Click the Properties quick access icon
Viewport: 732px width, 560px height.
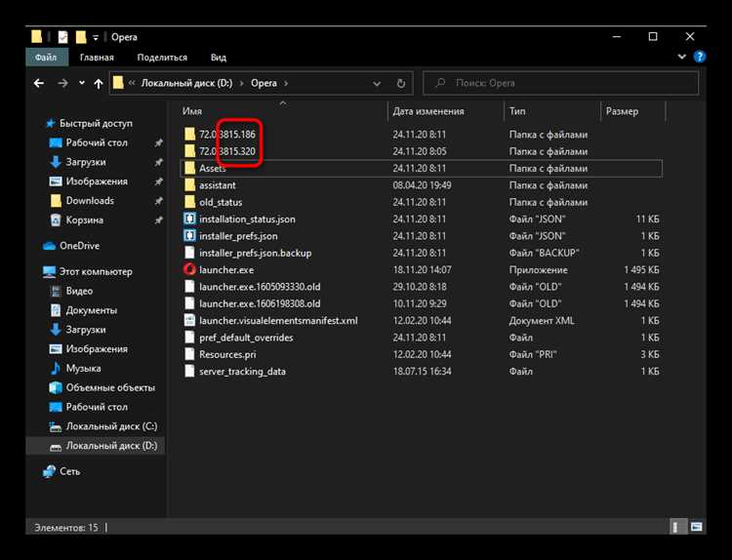point(62,37)
